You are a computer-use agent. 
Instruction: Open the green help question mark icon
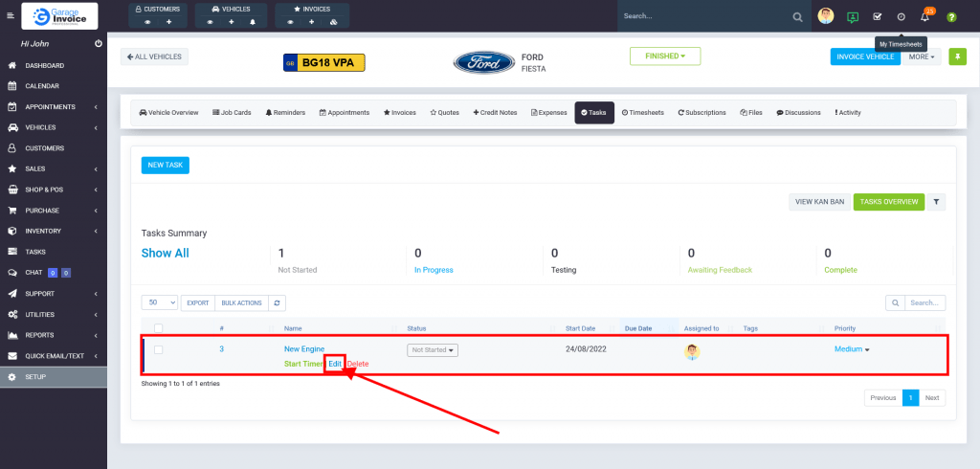click(x=951, y=17)
